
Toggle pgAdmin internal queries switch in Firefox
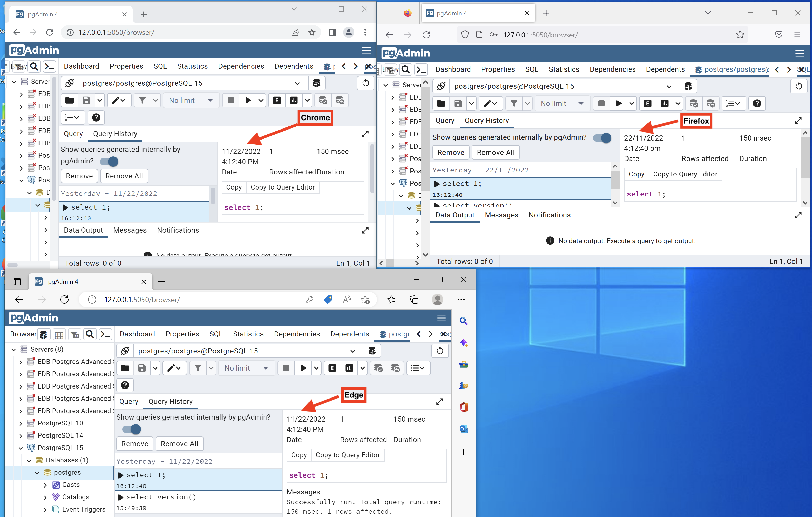pos(602,137)
